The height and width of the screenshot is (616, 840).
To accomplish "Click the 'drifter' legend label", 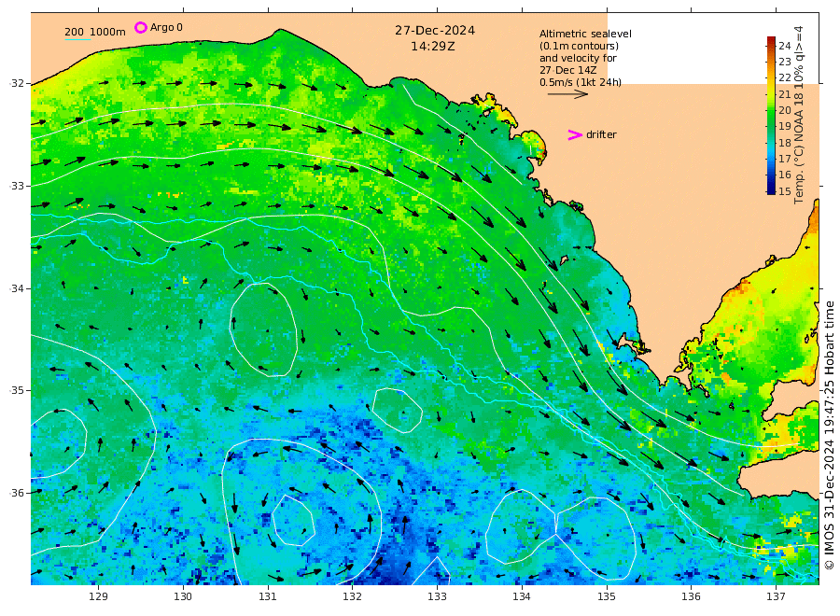I will click(601, 134).
